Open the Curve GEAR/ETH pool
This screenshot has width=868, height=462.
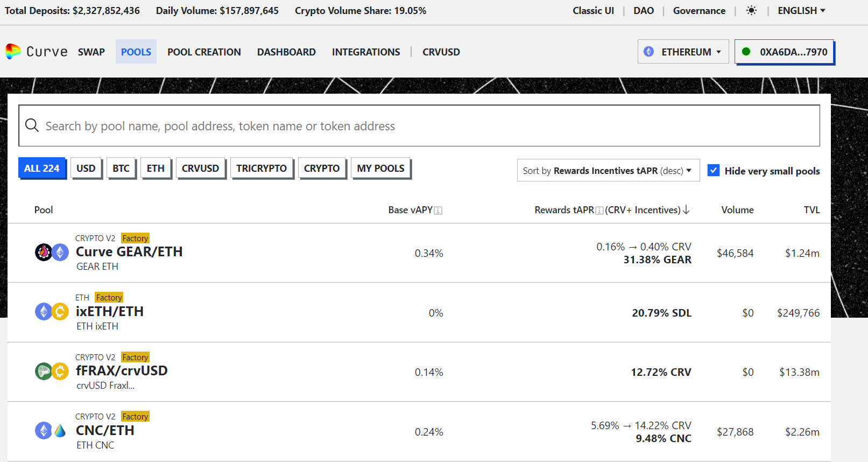(x=129, y=251)
